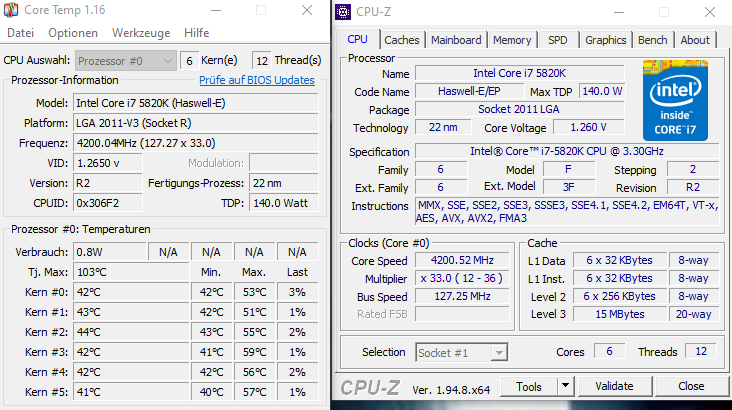Minimize the Core Temp window
The height and width of the screenshot is (410, 732).
216,10
